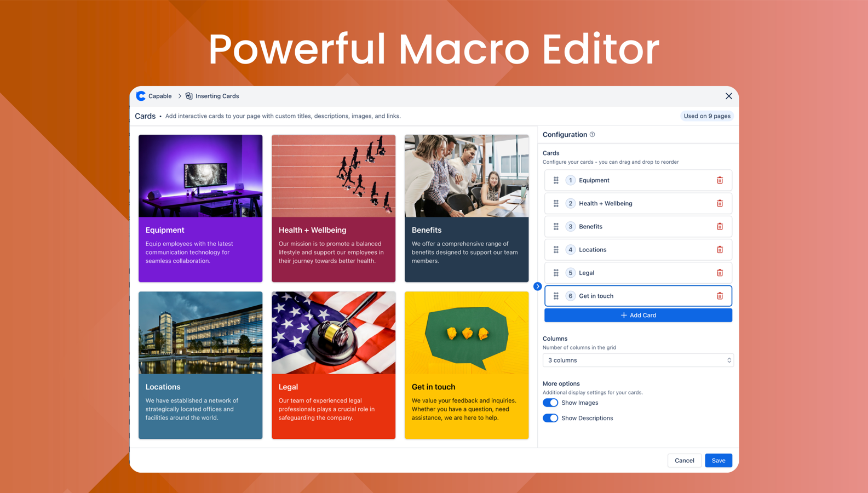Click the Health + Wellbeing card image
Viewport: 868px width, 493px height.
click(334, 176)
